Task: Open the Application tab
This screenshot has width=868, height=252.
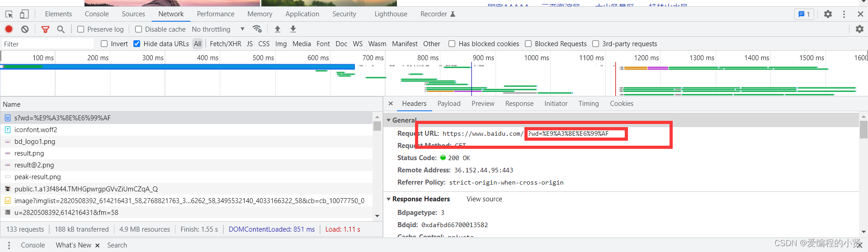Action: point(302,14)
